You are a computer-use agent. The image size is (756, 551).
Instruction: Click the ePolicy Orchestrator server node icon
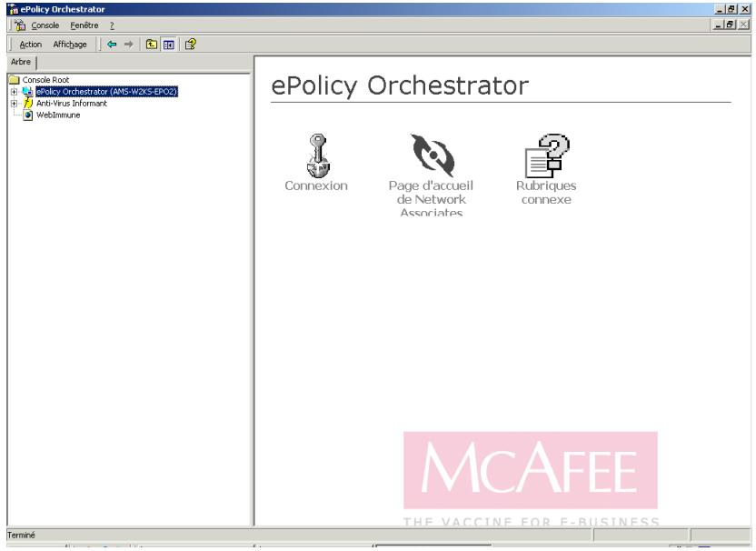click(x=28, y=91)
